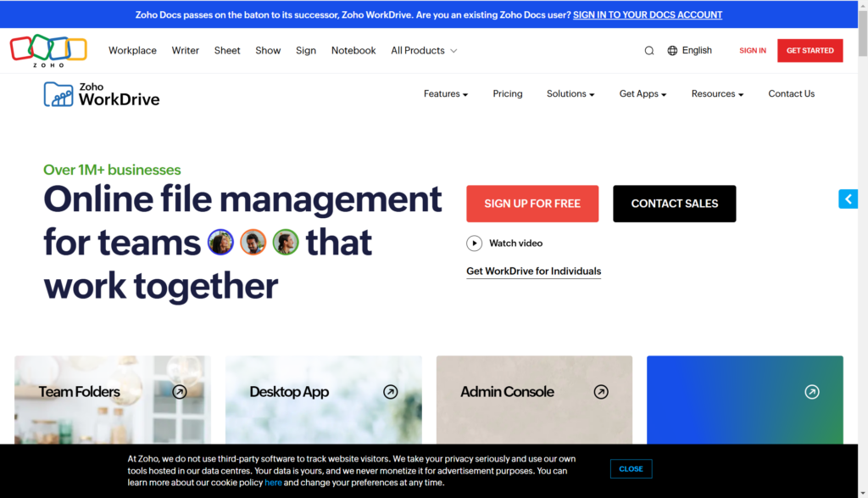Open the arrow icon on Team Folders card
Screen dimensions: 868x498
180,392
